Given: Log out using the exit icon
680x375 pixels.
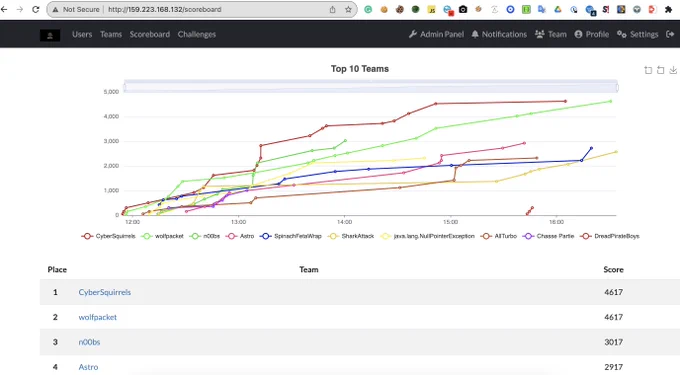Looking at the screenshot, I should 670,34.
